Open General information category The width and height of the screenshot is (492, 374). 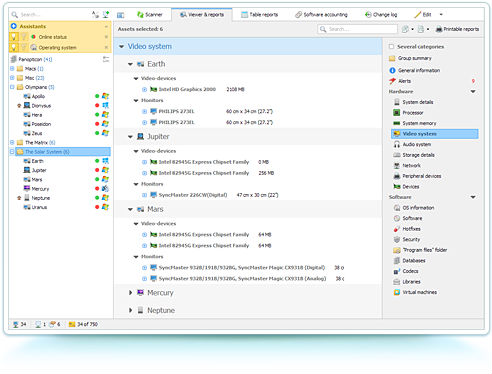[414, 70]
